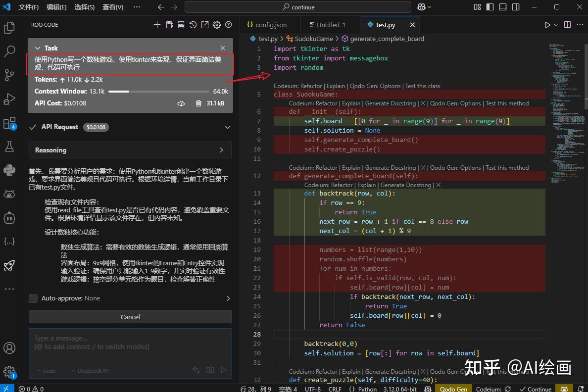The height and width of the screenshot is (392, 588).
Task: Toggle the primary sidebar visibility
Action: [x=490, y=7]
